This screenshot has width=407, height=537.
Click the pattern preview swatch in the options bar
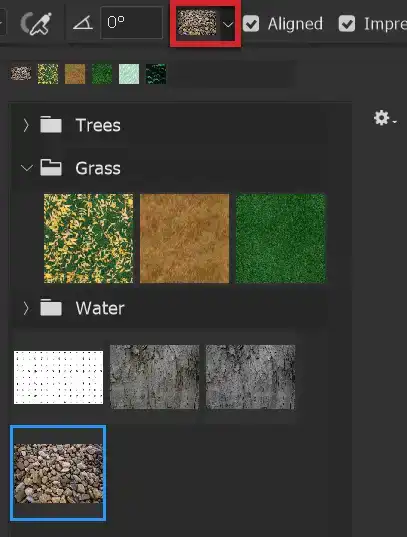(197, 23)
